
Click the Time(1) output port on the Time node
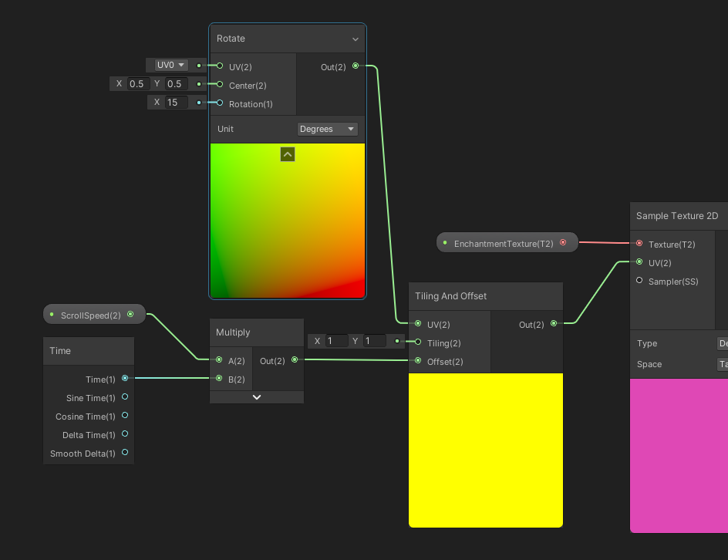[124, 379]
